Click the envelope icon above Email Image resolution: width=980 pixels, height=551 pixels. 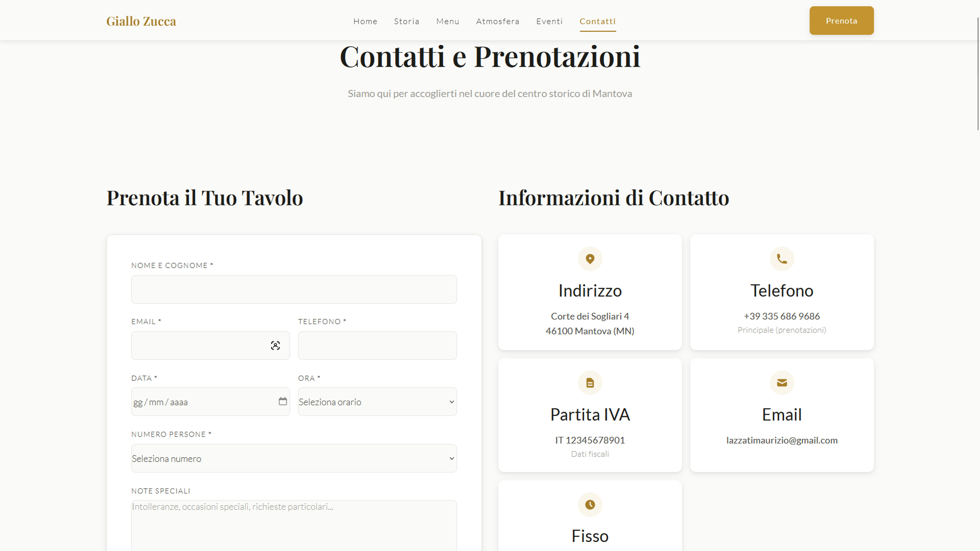pyautogui.click(x=782, y=383)
